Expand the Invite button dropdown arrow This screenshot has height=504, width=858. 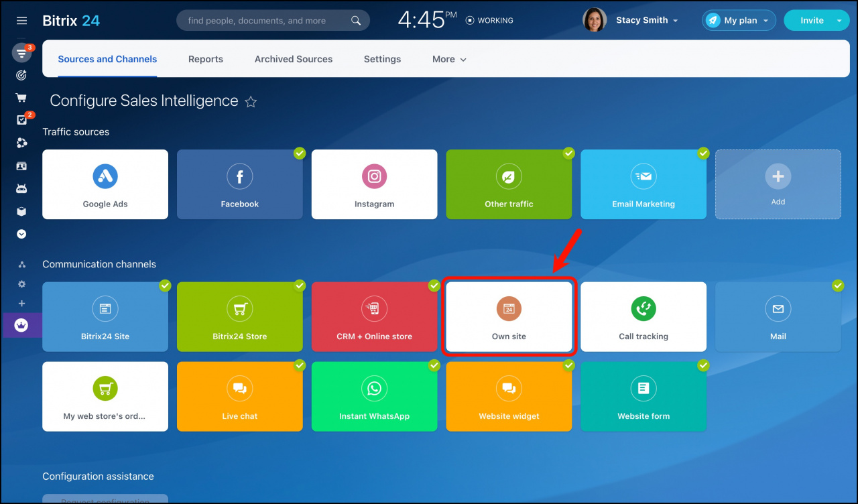839,21
